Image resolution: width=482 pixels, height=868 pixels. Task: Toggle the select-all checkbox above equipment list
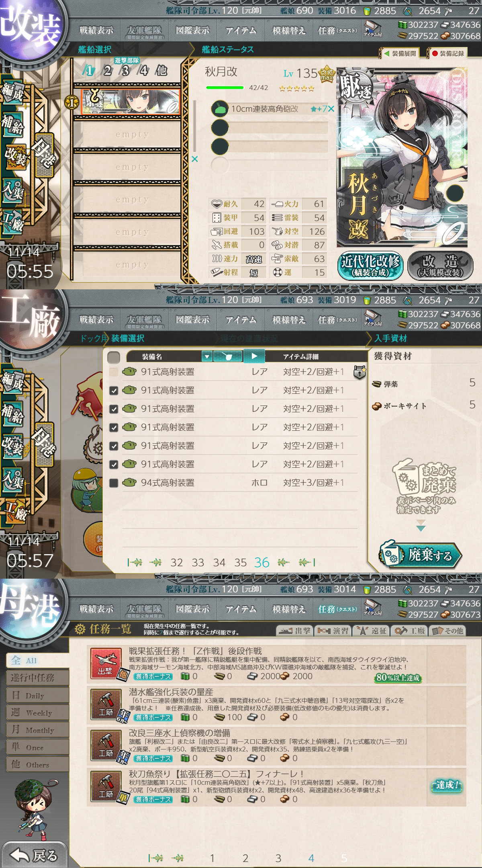pyautogui.click(x=114, y=357)
